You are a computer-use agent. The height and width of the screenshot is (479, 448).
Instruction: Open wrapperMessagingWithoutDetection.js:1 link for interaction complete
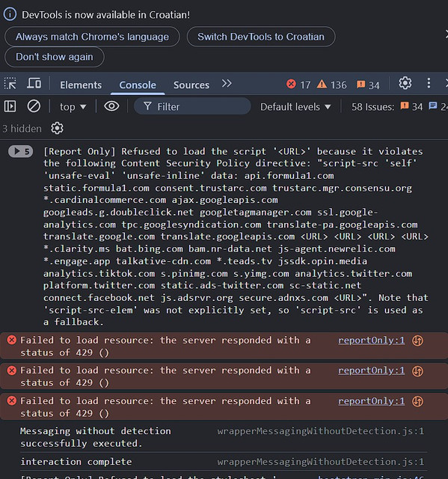[320, 462]
